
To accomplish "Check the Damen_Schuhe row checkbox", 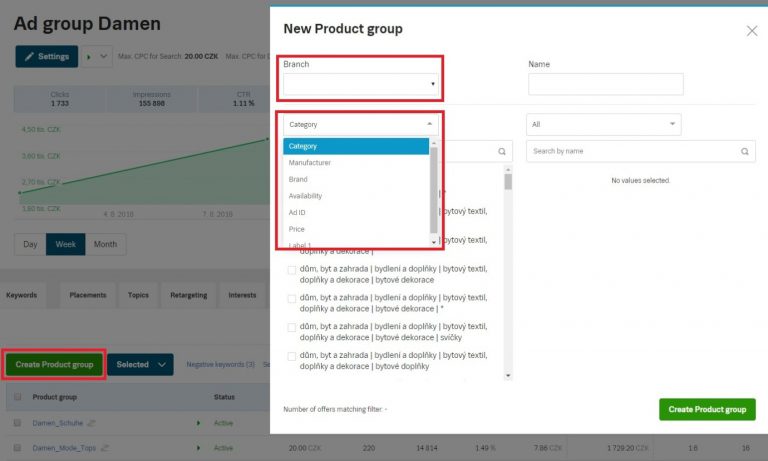I will coord(18,423).
